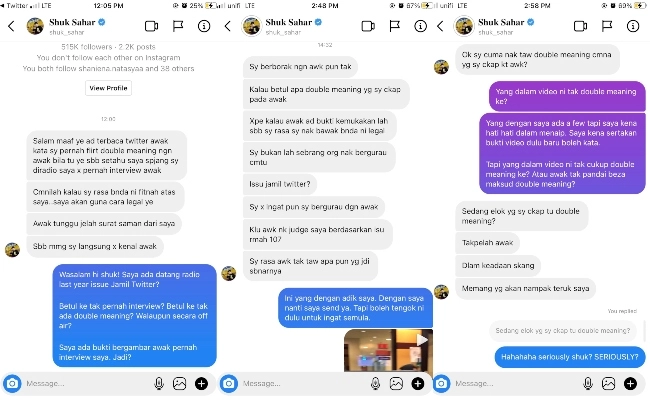This screenshot has width=650, height=400.
Task: Tap the quoted reply 'Sedang elok' preview
Action: tap(563, 330)
